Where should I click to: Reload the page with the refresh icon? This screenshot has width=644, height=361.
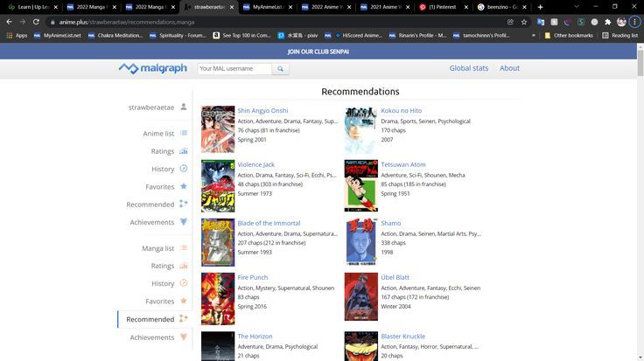(36, 22)
